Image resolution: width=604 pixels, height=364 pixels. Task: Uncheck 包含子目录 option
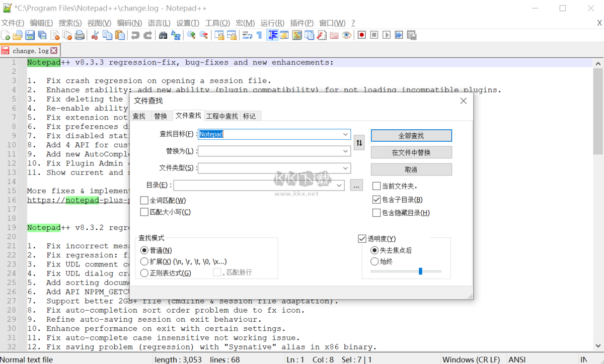(376, 199)
